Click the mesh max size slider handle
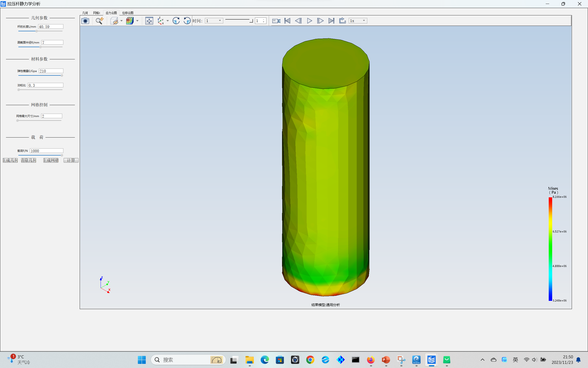This screenshot has width=588, height=368. coord(17,121)
